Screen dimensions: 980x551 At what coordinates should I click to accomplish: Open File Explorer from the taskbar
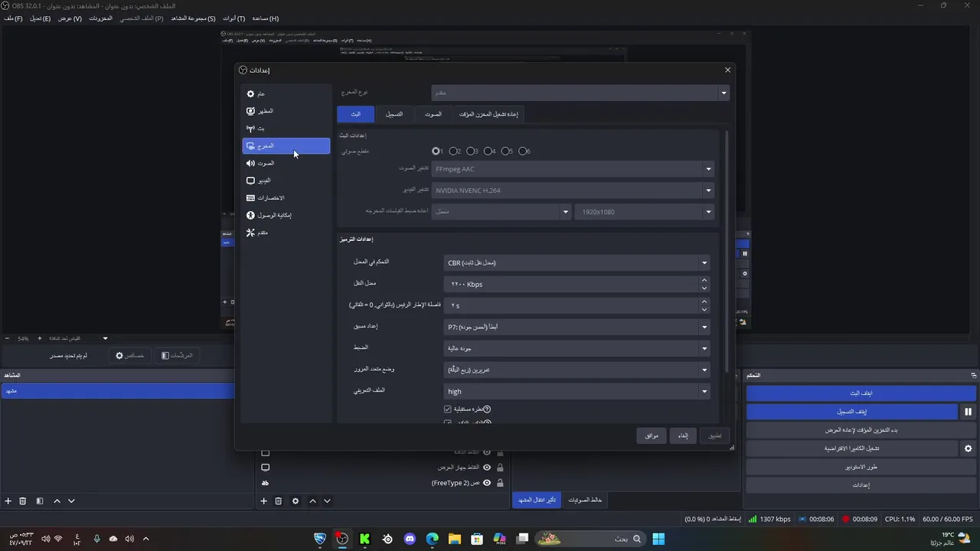click(454, 539)
